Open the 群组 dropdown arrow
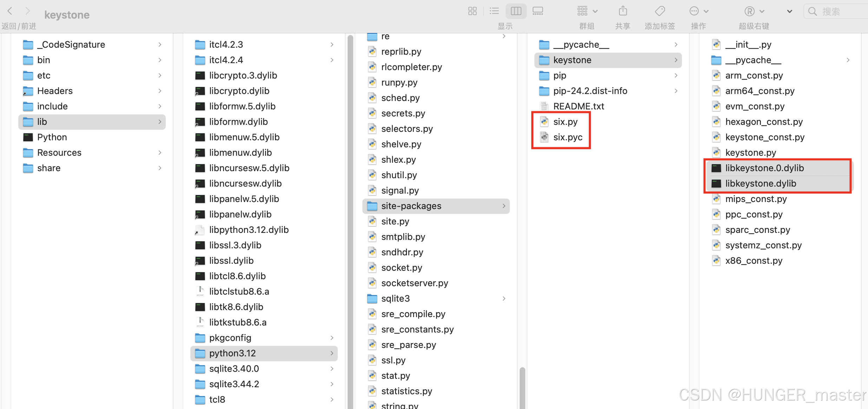 click(x=595, y=11)
